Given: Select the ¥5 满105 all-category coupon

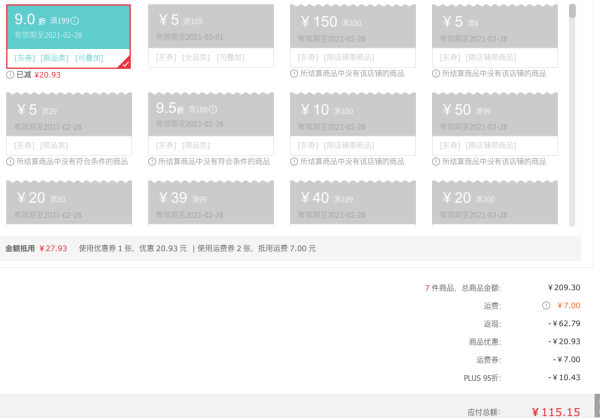Looking at the screenshot, I should (x=211, y=36).
